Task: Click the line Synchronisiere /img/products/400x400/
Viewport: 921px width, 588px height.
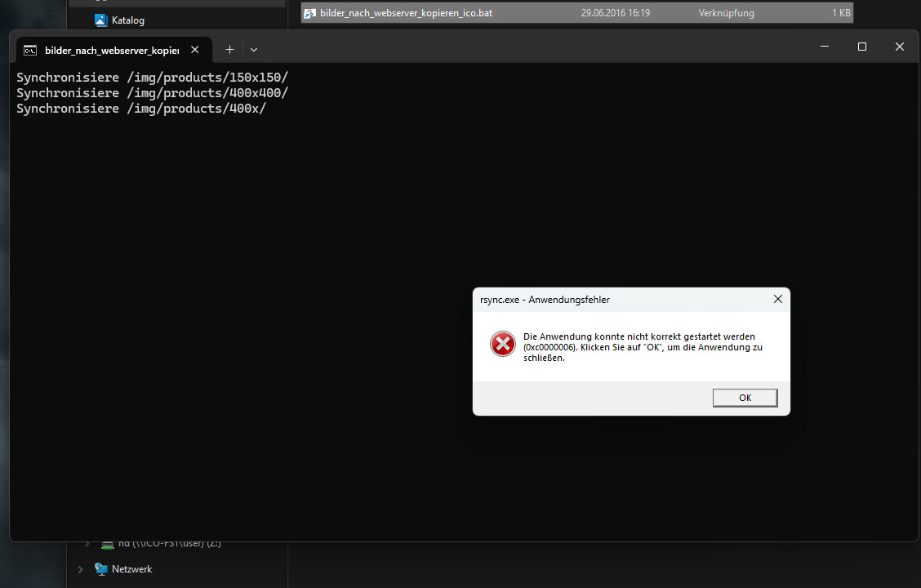Action: pos(152,93)
